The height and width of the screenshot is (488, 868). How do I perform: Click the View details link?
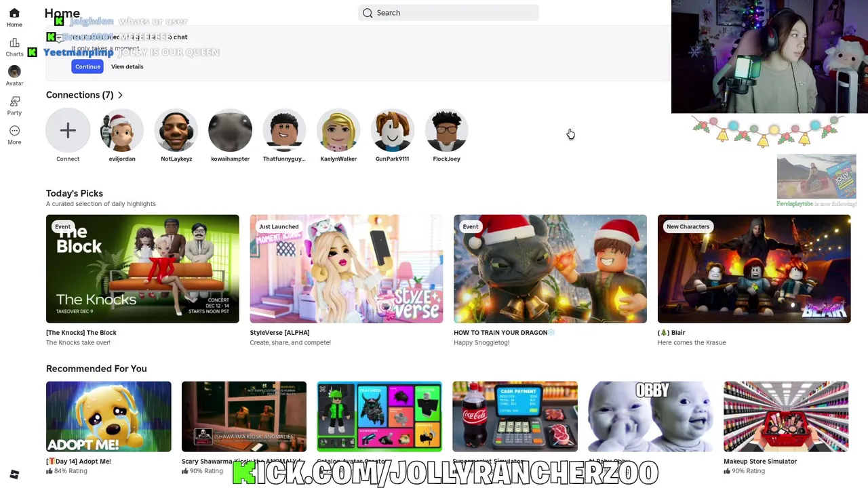127,66
